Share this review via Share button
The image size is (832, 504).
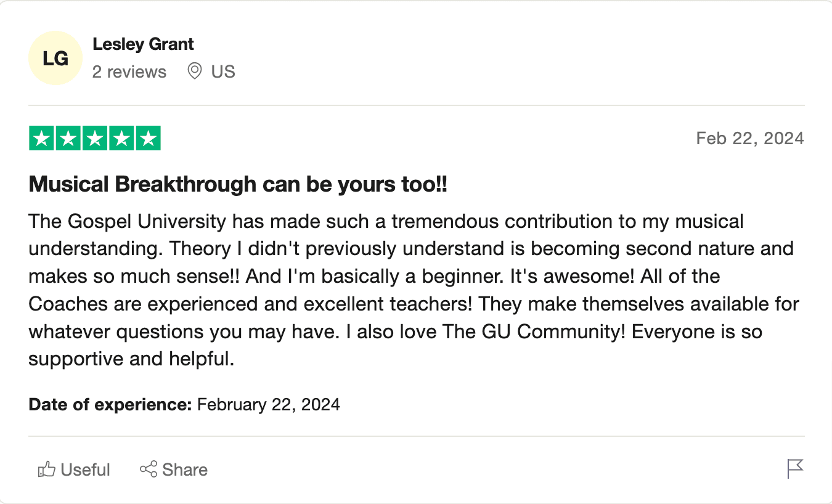pyautogui.click(x=174, y=469)
